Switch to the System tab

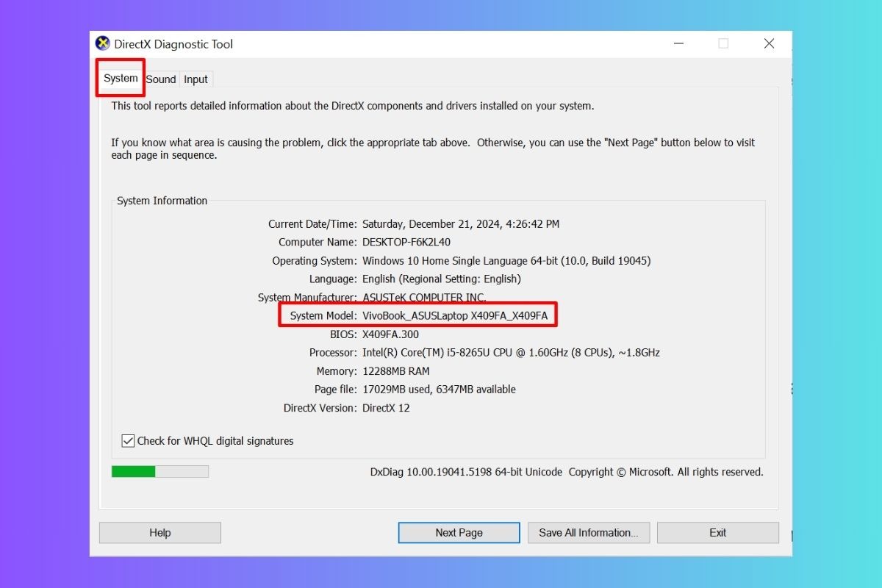(121, 78)
